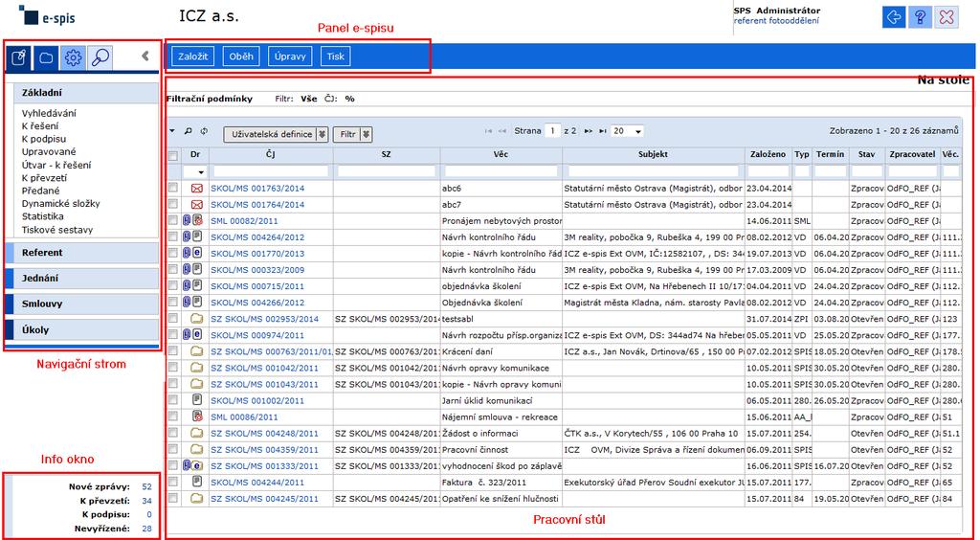Jump to the last page of records
980x540 pixels.
[603, 131]
